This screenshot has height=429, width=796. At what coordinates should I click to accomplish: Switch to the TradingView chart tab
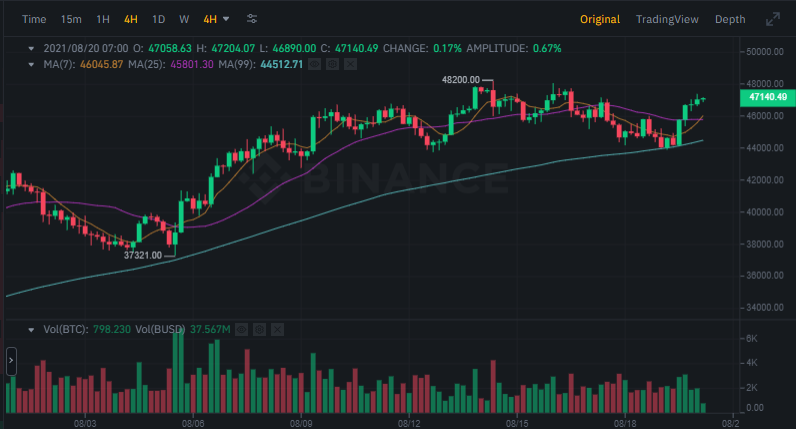tap(667, 19)
